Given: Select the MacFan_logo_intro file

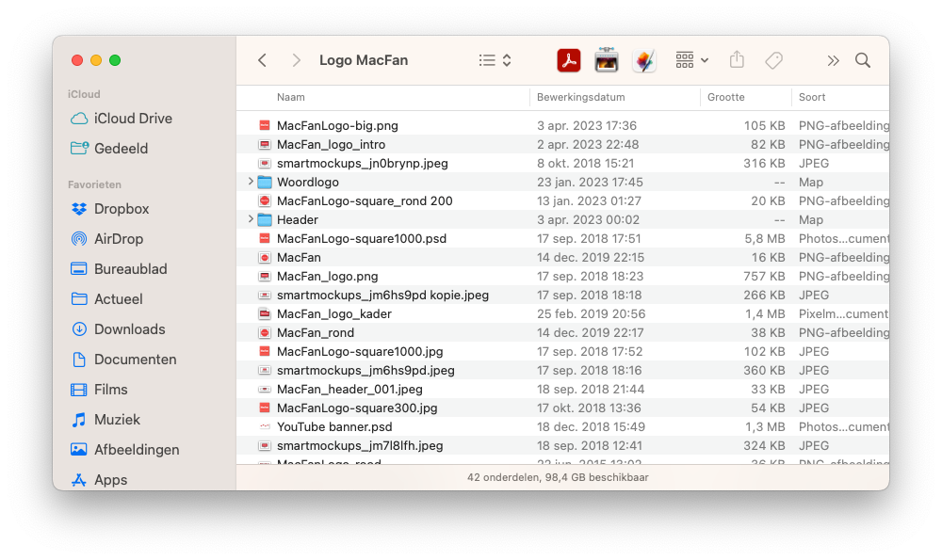Looking at the screenshot, I should click(563, 144).
